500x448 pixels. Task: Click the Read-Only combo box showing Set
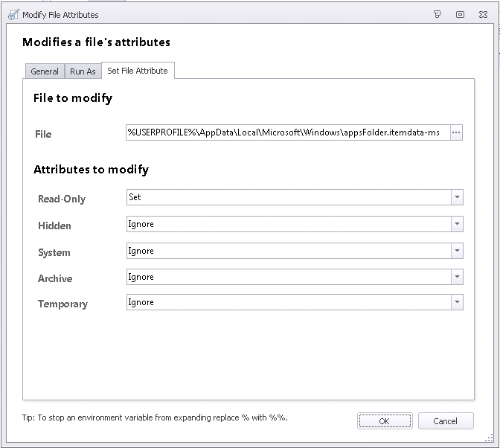[x=287, y=197]
